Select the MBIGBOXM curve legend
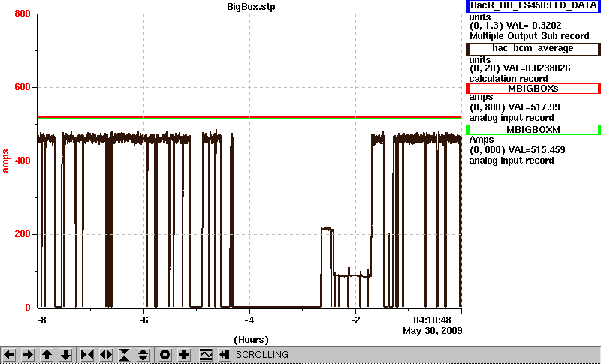The image size is (601, 364). 533,130
